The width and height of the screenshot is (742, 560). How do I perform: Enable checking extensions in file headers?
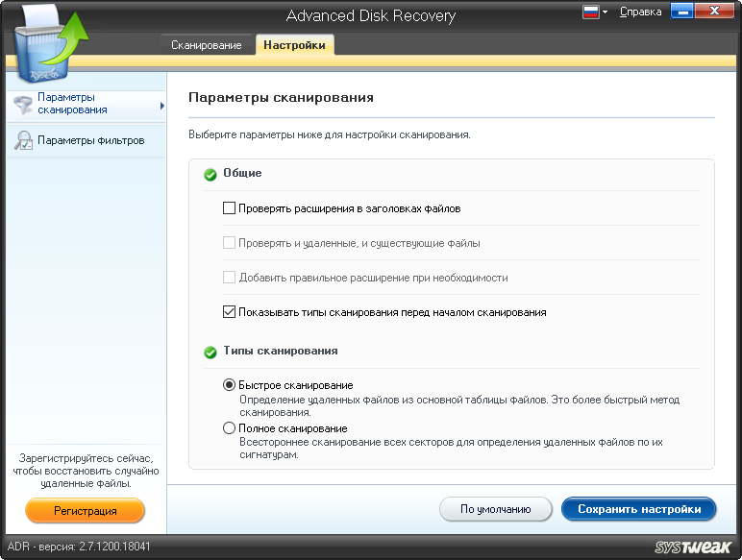(229, 207)
